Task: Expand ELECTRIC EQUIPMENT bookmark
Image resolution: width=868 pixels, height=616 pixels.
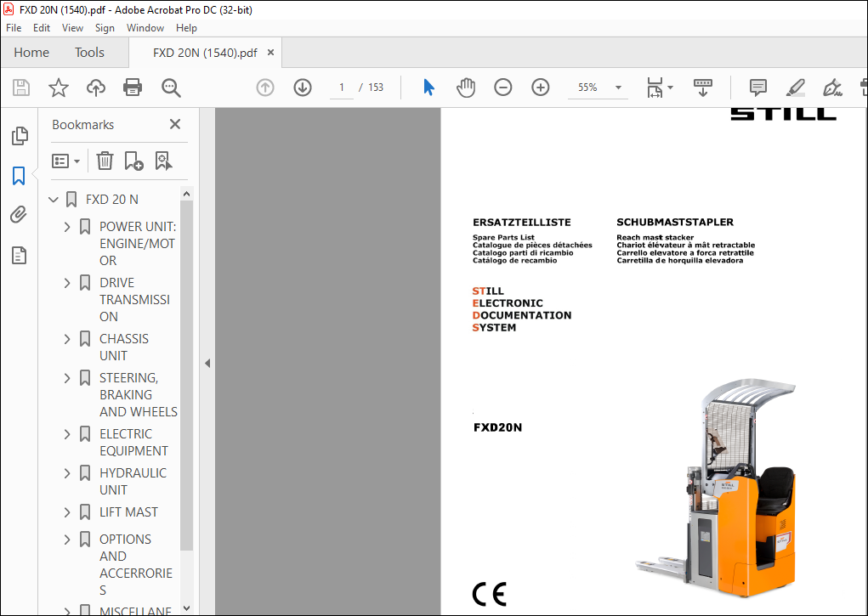Action: (67, 434)
